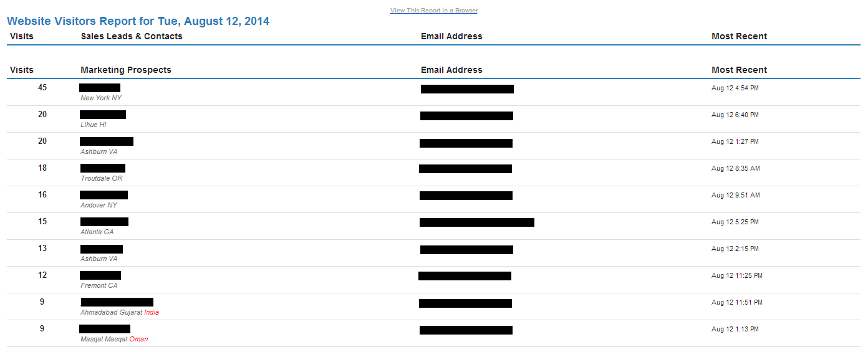Open the redacted prospect name for New York NY
This screenshot has width=868, height=347.
(100, 88)
